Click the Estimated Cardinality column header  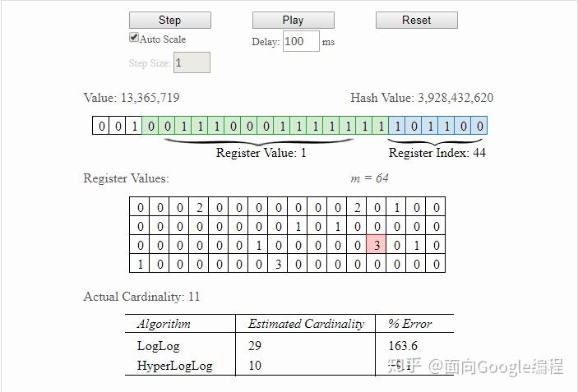click(306, 324)
